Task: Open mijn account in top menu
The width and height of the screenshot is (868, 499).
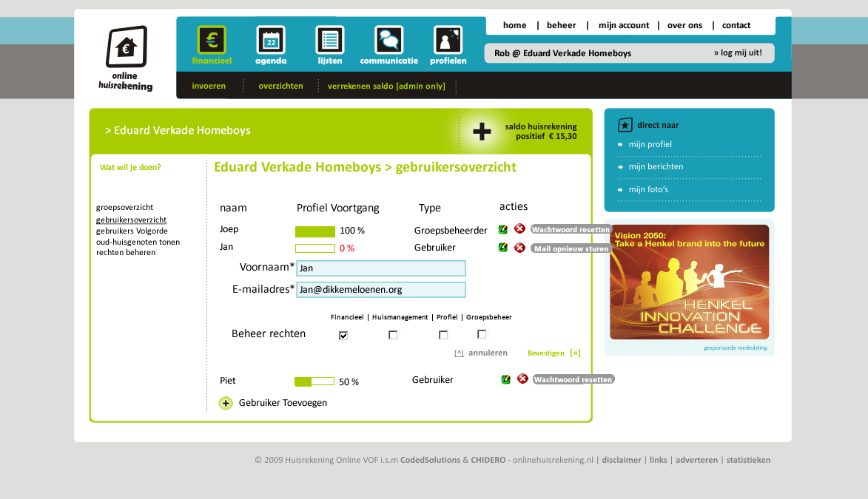Action: coord(623,25)
